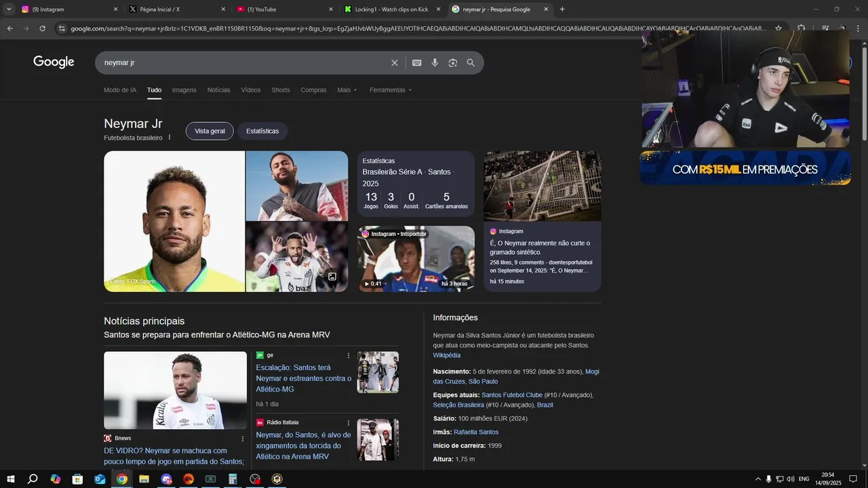
Task: Start voice search with the microphone icon
Action: (435, 62)
